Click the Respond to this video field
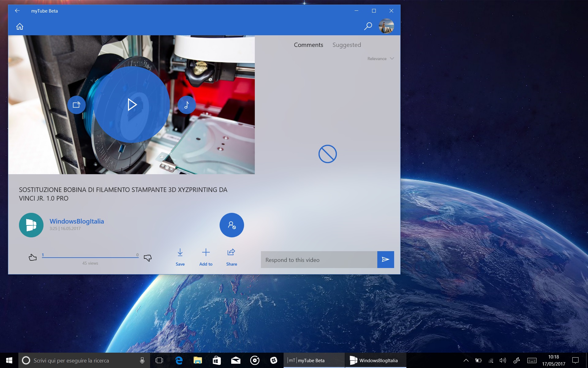Viewport: 588px width, 368px height. point(319,260)
